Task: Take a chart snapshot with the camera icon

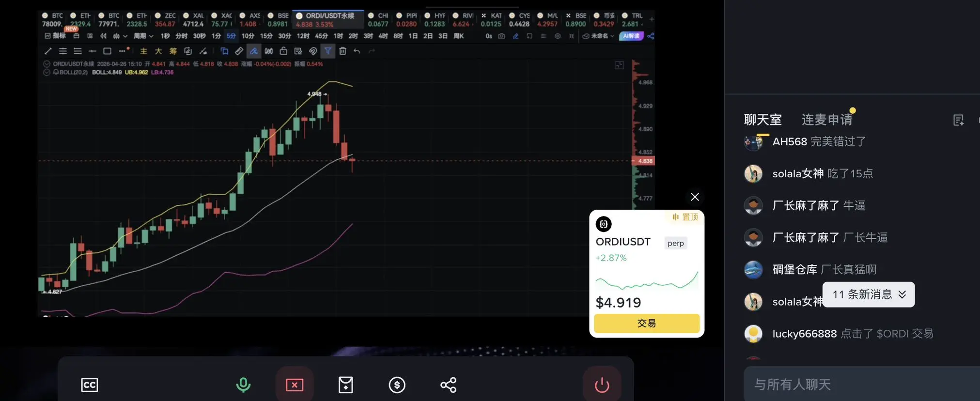Action: point(501,36)
